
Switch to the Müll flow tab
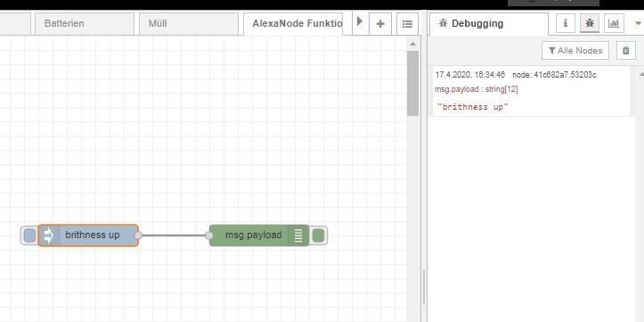tap(189, 24)
